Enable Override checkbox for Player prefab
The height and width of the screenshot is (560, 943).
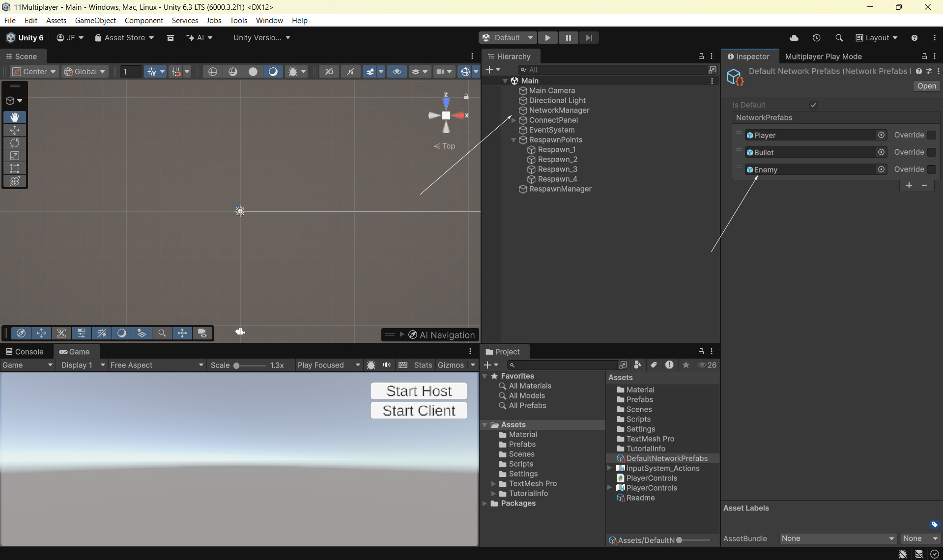pyautogui.click(x=931, y=135)
